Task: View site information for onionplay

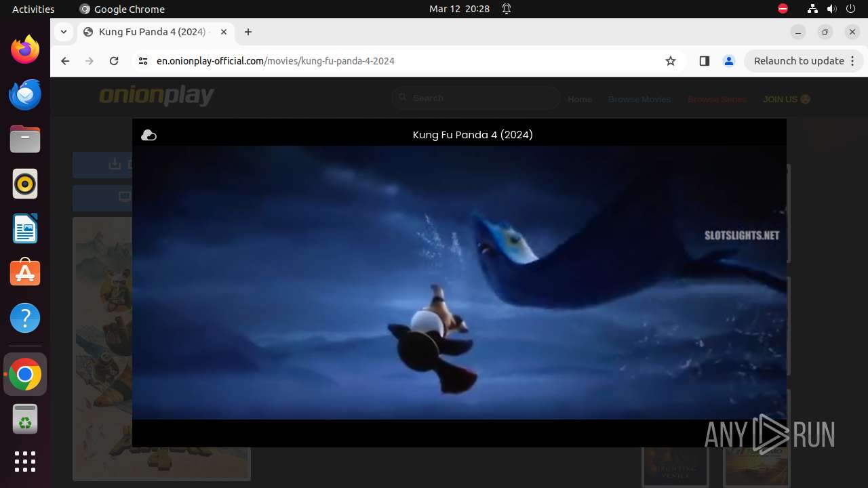Action: [x=142, y=61]
